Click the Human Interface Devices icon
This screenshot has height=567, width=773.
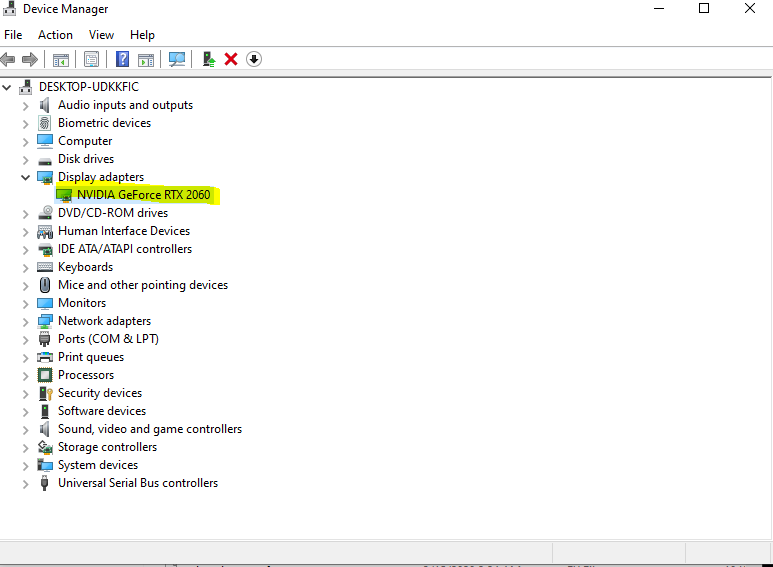45,231
